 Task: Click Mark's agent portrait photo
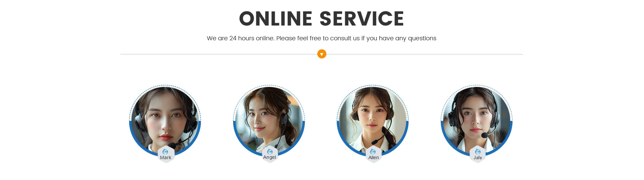point(165,119)
